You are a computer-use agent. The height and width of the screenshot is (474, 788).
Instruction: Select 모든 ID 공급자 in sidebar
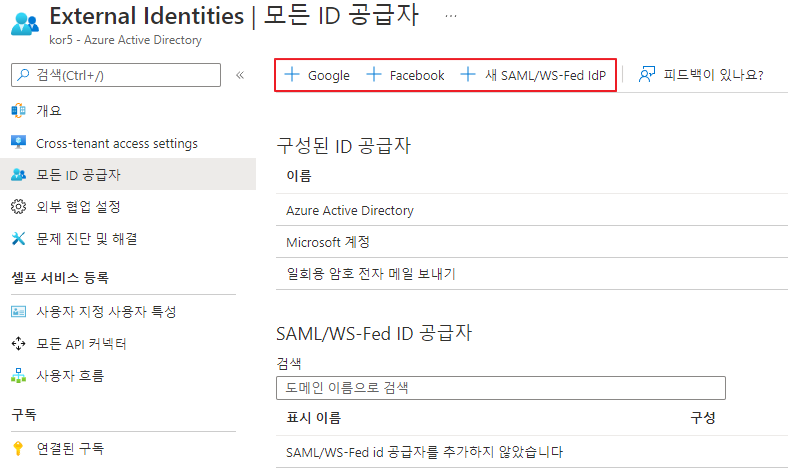[x=128, y=174]
